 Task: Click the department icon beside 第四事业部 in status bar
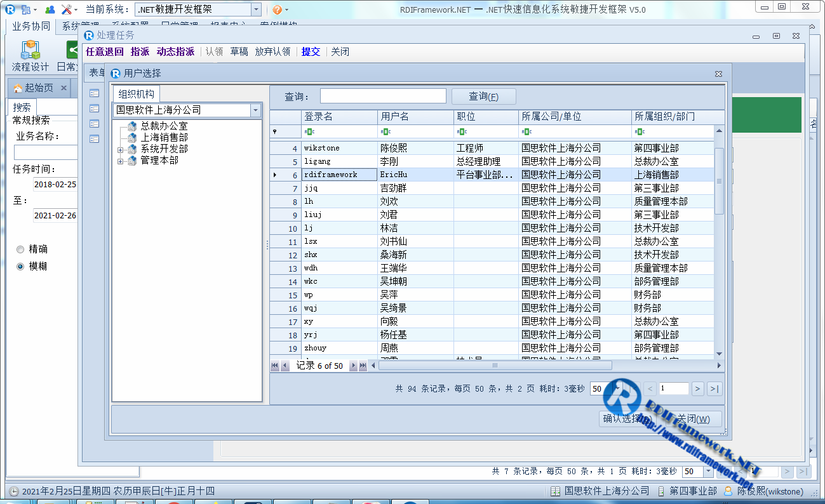(661, 491)
